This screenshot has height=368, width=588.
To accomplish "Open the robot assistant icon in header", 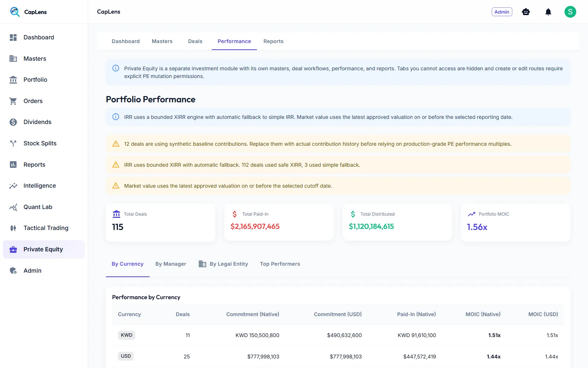I will click(x=526, y=12).
